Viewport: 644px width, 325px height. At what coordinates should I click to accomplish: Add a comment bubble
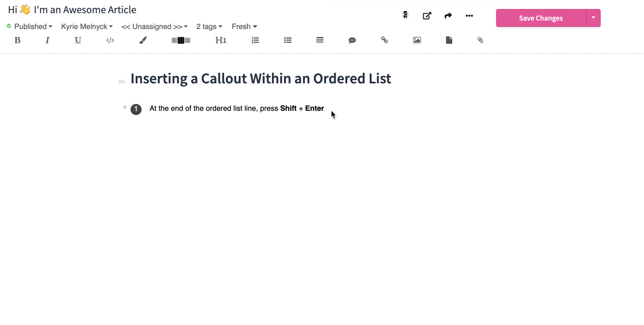point(352,40)
